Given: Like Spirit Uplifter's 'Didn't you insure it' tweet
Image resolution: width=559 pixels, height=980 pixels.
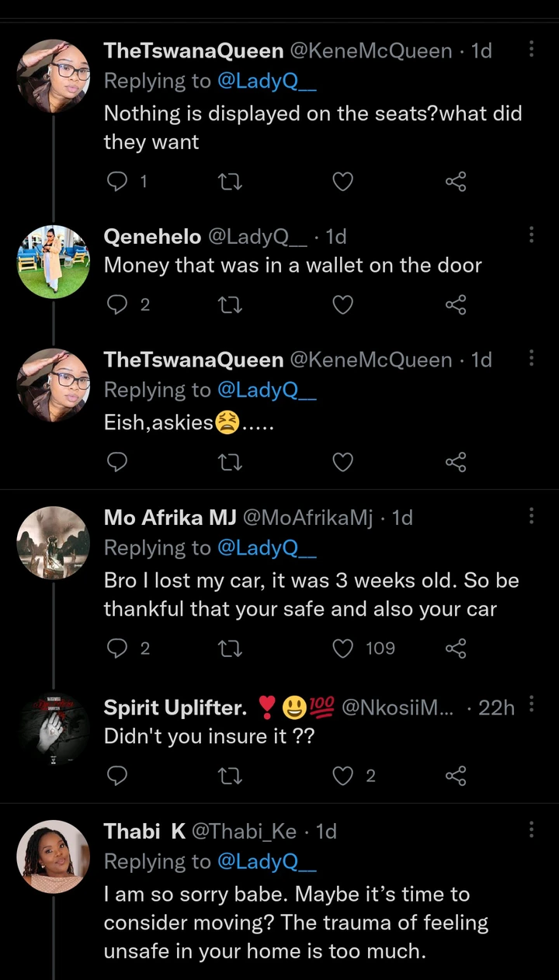Looking at the screenshot, I should coord(343,775).
